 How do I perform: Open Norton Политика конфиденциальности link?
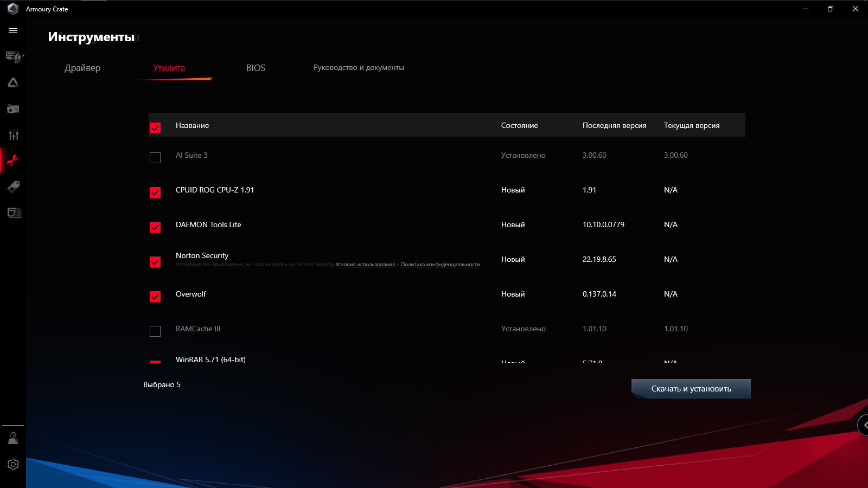point(441,265)
